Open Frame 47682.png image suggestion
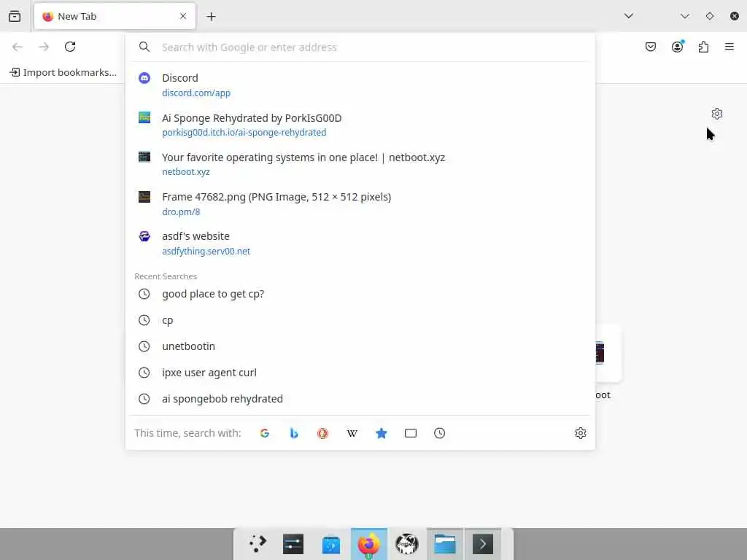This screenshot has height=560, width=747. tap(360, 204)
